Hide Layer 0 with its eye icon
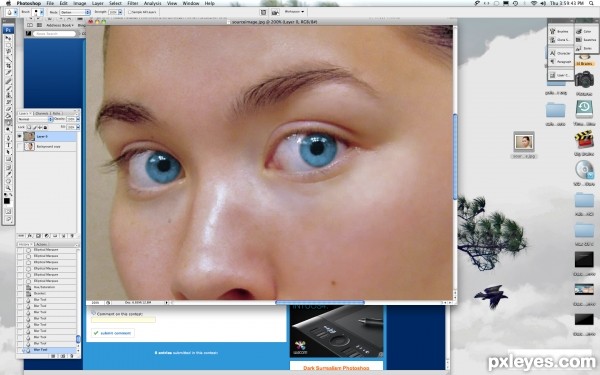This screenshot has height=375, width=600. coord(20,136)
